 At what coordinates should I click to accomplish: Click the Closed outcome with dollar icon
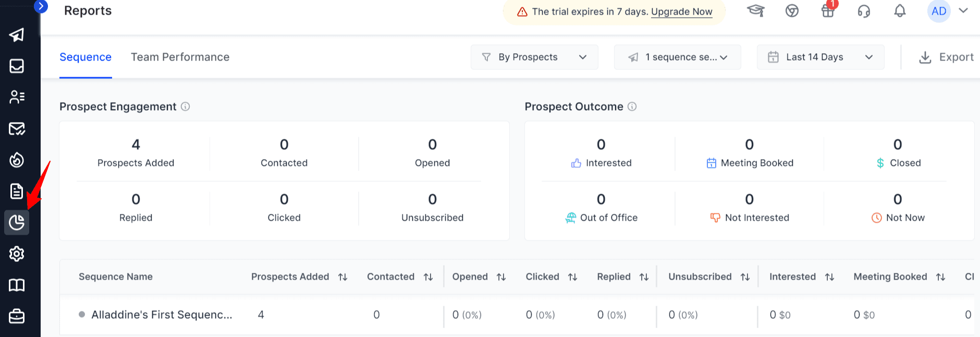pyautogui.click(x=898, y=152)
